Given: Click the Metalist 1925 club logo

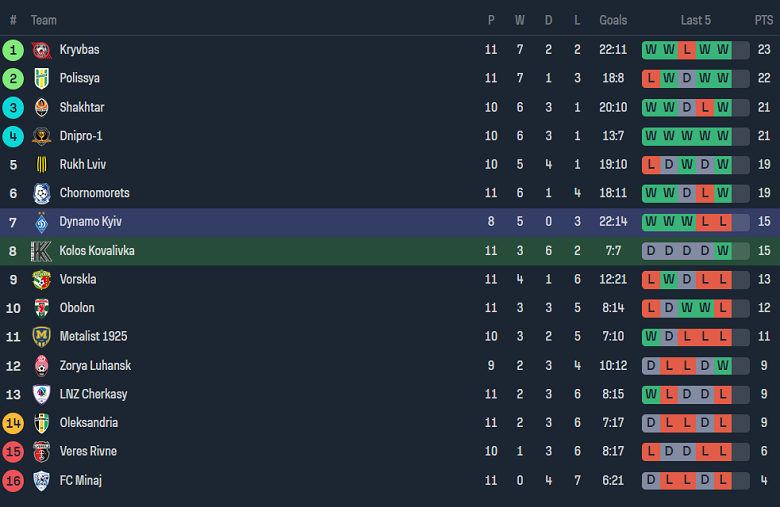Looking at the screenshot, I should tap(41, 337).
